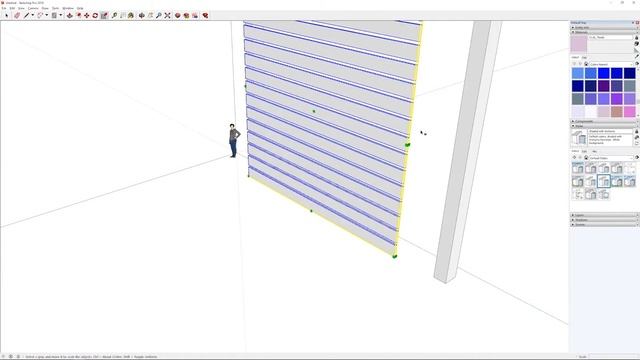Select the Offset tool
This screenshot has width=640, height=360.
click(79, 15)
